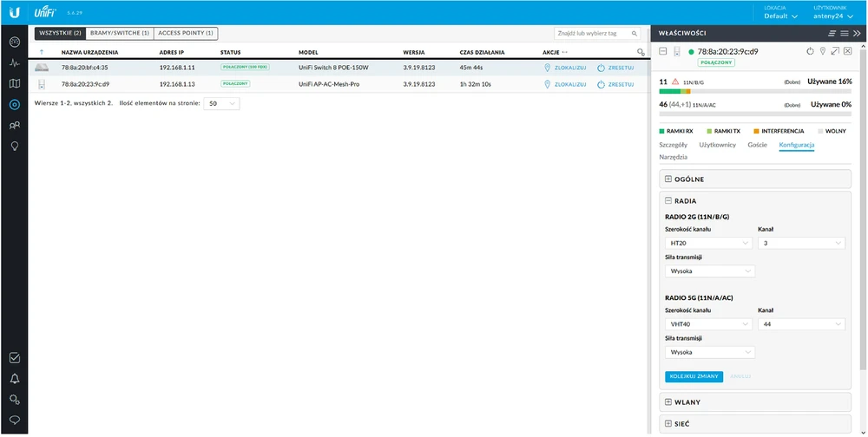Open the 5G channel width VHT40 dropdown
The height and width of the screenshot is (437, 868).
click(708, 324)
